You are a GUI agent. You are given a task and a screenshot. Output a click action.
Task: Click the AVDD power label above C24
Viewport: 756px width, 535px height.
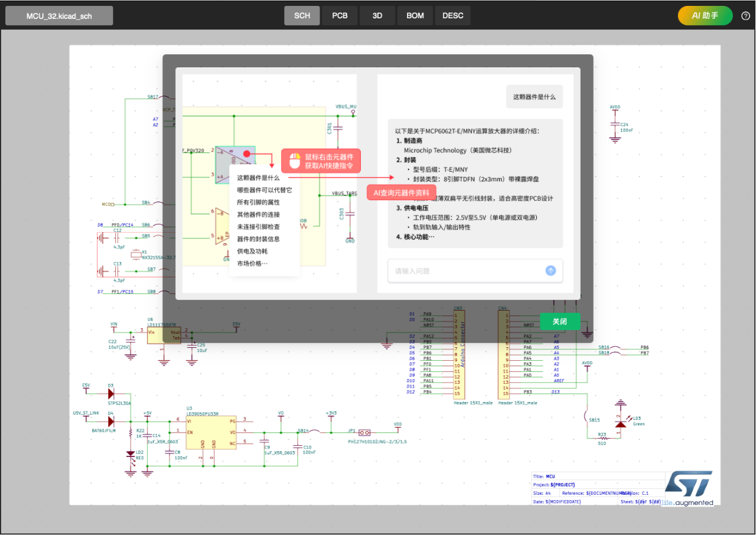(x=615, y=107)
